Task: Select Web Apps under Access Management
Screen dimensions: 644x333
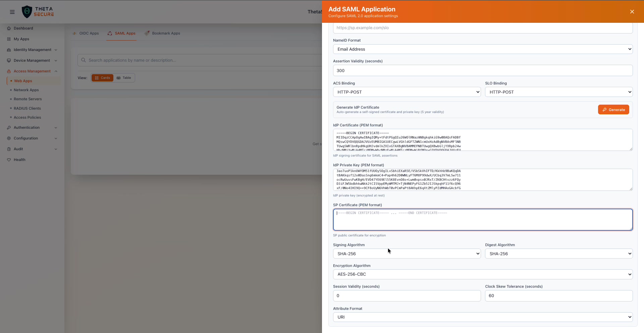Action: point(23,81)
